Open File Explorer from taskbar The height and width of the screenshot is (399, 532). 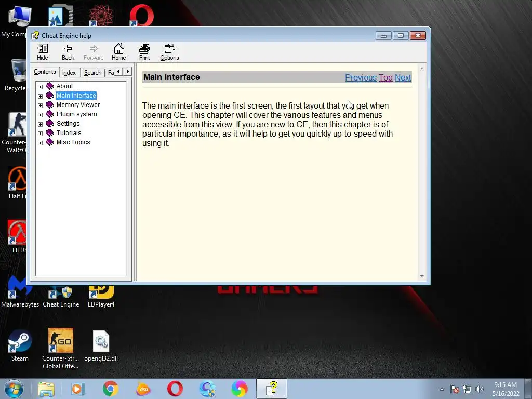pos(46,389)
